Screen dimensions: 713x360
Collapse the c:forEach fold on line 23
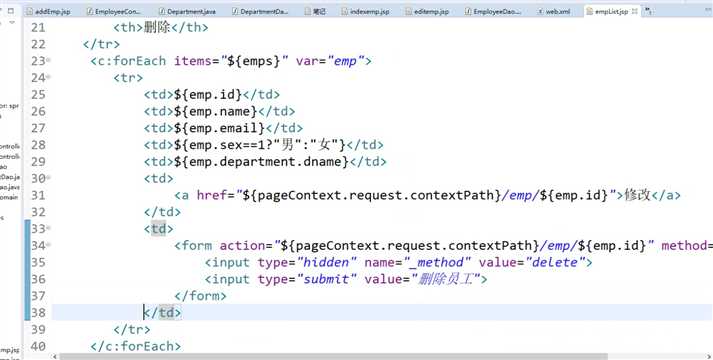[x=49, y=60]
